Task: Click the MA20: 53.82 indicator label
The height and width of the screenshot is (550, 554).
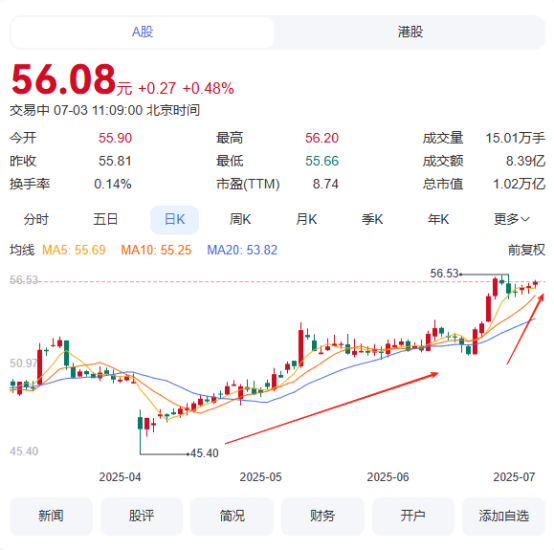Action: tap(242, 250)
